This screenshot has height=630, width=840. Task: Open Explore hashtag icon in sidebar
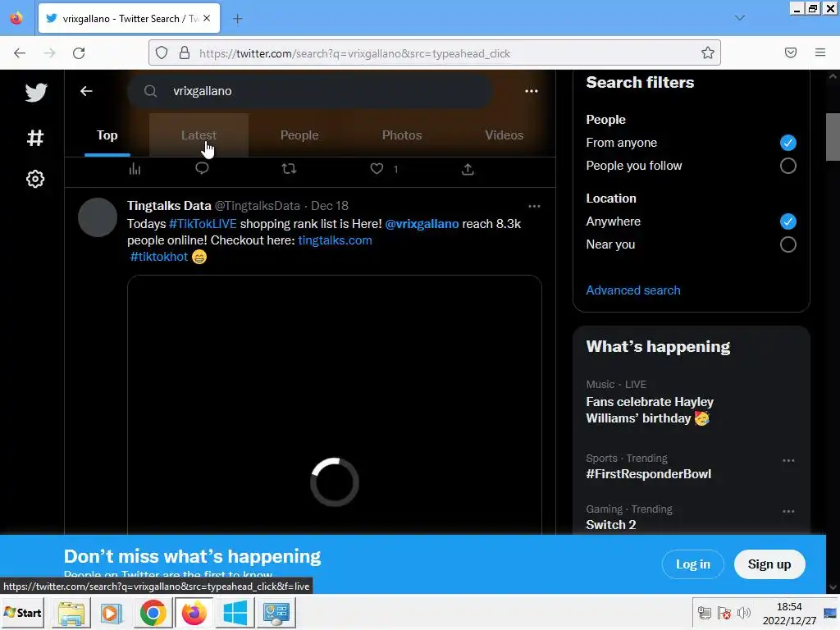pos(35,138)
